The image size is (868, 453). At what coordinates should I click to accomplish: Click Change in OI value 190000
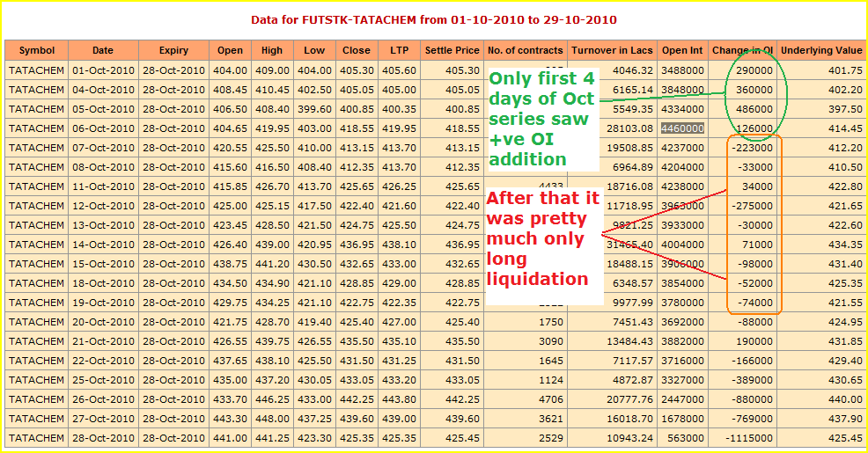[754, 341]
